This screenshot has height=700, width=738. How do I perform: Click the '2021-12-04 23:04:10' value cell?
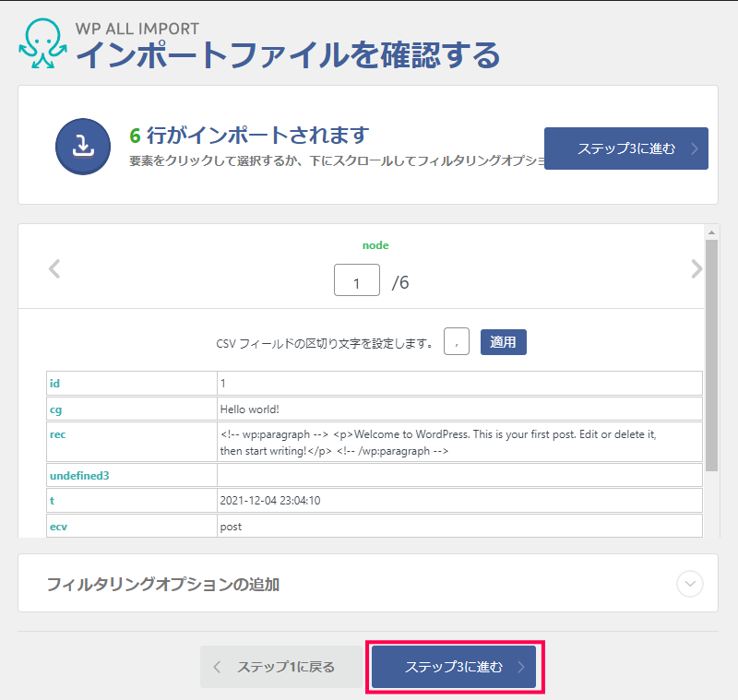pos(459,500)
